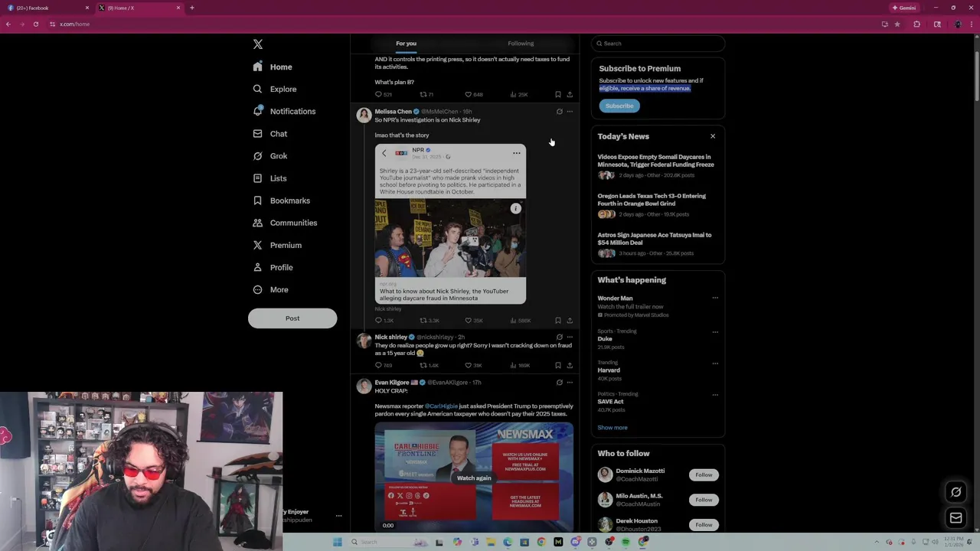Open Chat in the sidebar
980x551 pixels.
(270, 133)
